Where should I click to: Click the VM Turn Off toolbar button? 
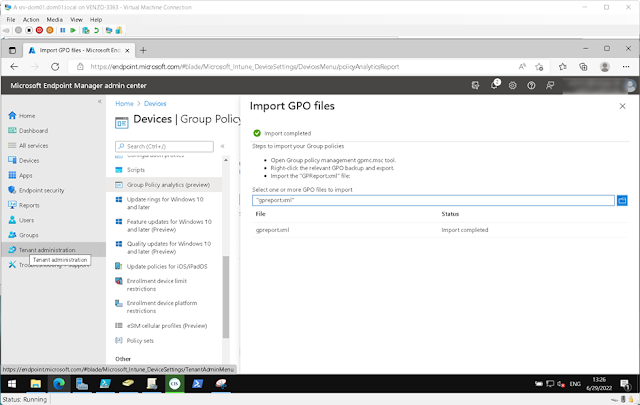click(29, 30)
